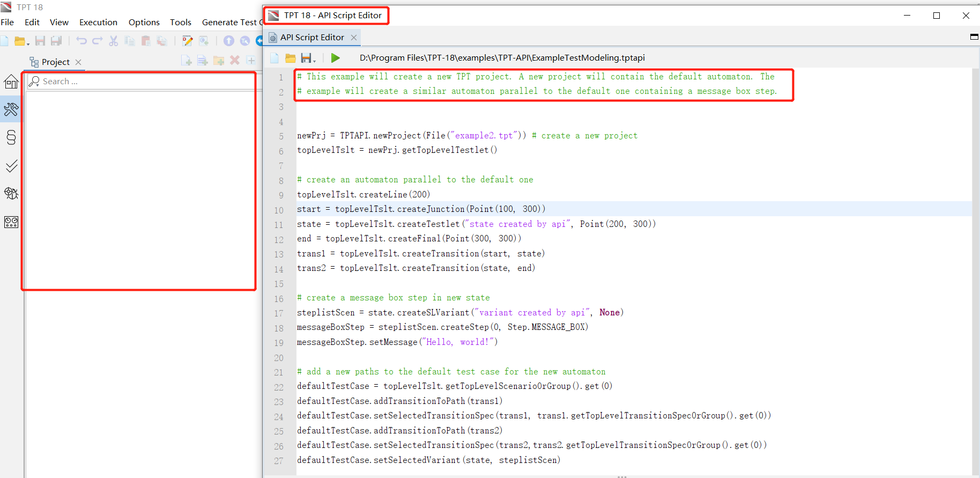Viewport: 980px width, 478px height.
Task: Close the Project tab
Action: coord(78,62)
